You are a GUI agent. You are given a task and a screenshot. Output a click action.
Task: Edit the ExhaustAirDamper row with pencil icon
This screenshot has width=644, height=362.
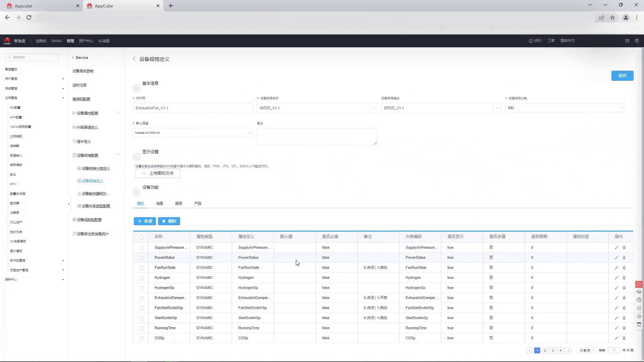coord(616,298)
